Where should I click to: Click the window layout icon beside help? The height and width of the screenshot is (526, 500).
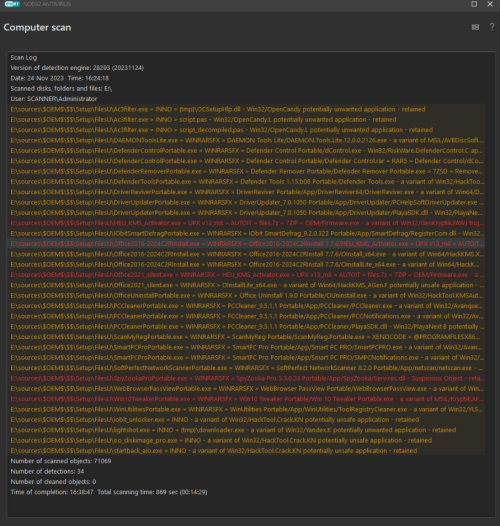pyautogui.click(x=475, y=27)
